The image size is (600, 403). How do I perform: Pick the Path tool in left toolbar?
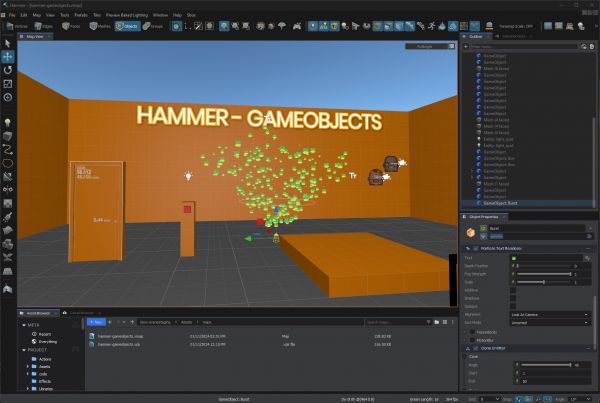pyautogui.click(x=8, y=150)
